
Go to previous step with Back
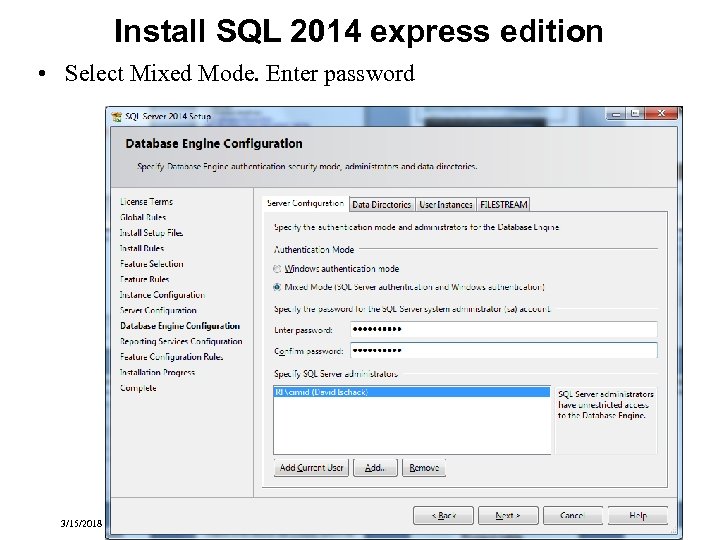click(443, 516)
